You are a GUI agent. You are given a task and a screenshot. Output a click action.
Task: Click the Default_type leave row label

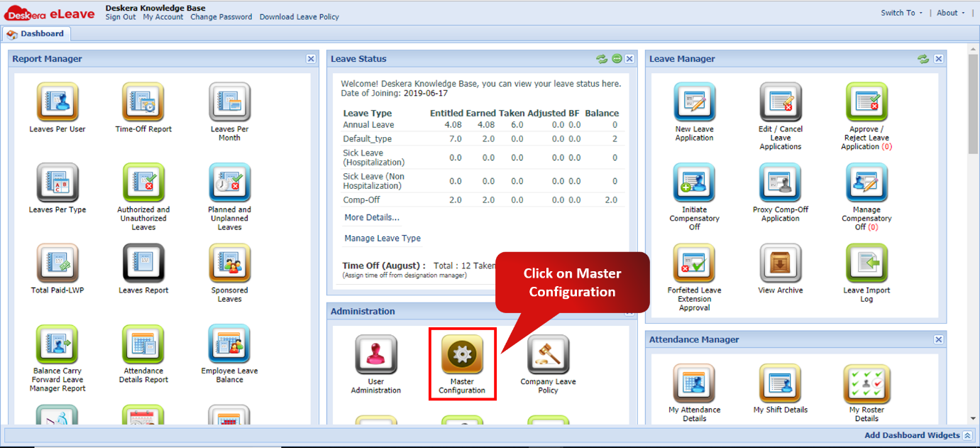point(368,138)
